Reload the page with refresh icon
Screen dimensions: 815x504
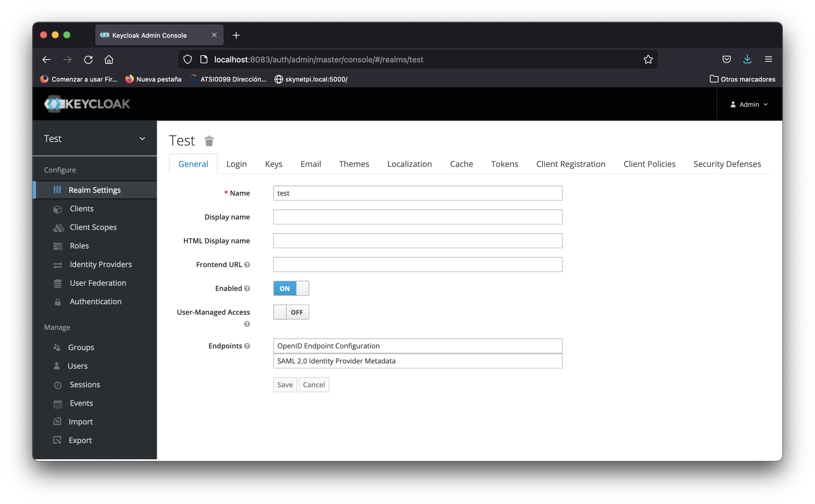click(x=88, y=60)
